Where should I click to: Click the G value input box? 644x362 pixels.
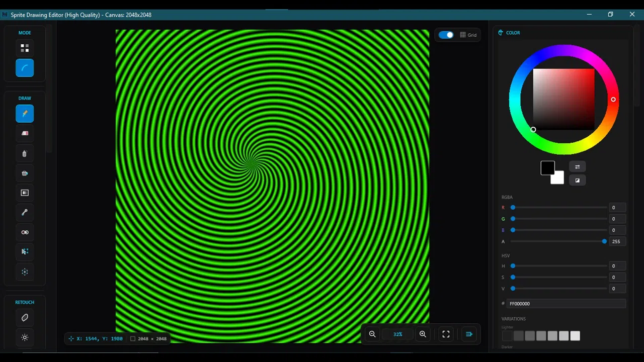(618, 219)
